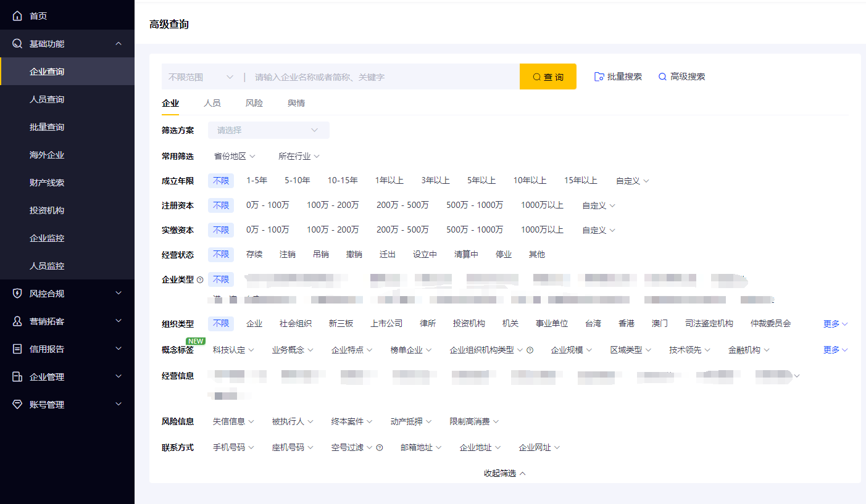This screenshot has height=504, width=866.
Task: Click the search icon beside 基础功能
Action: click(x=17, y=44)
